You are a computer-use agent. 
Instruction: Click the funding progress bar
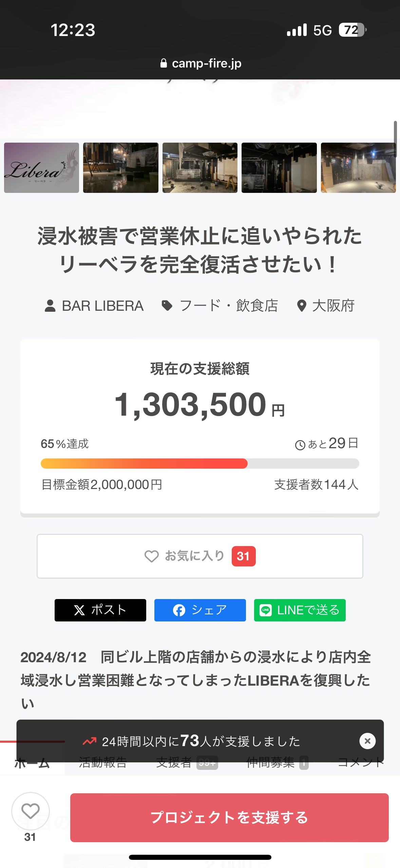pyautogui.click(x=200, y=464)
